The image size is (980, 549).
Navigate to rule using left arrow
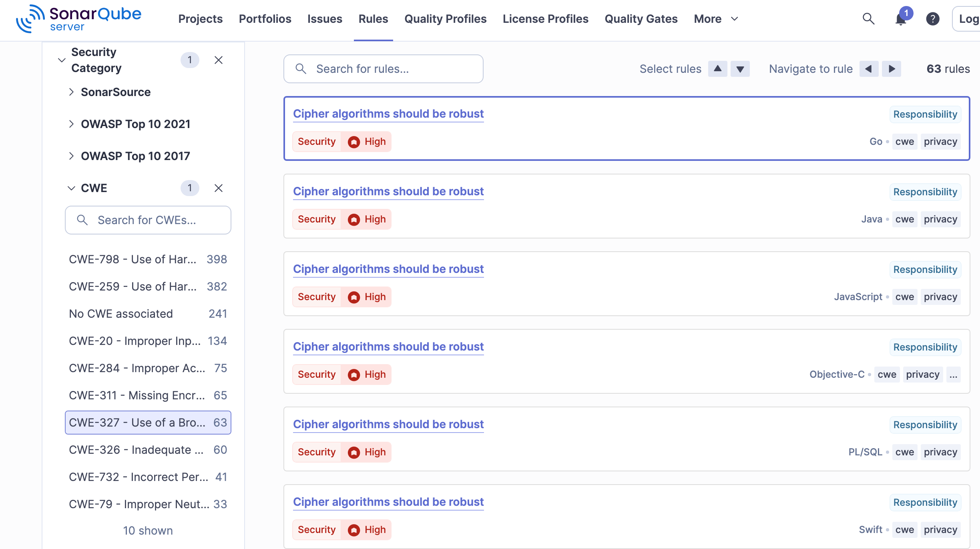click(x=869, y=69)
